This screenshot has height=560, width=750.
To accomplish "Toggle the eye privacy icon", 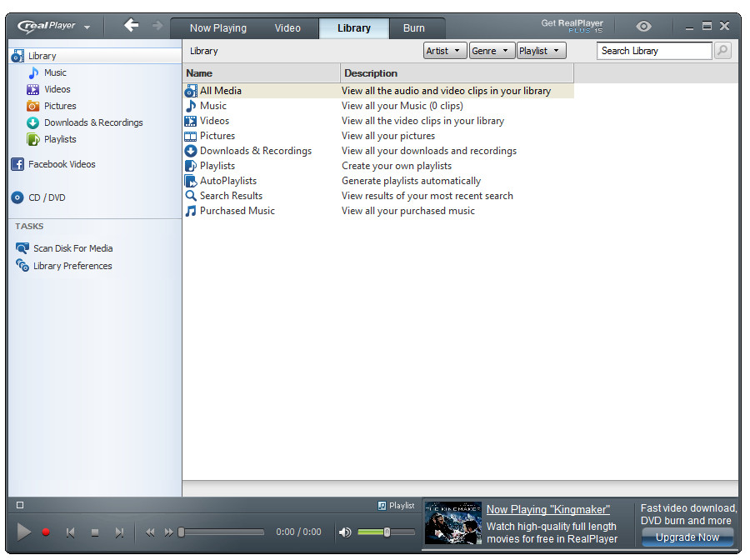I will pos(643,27).
